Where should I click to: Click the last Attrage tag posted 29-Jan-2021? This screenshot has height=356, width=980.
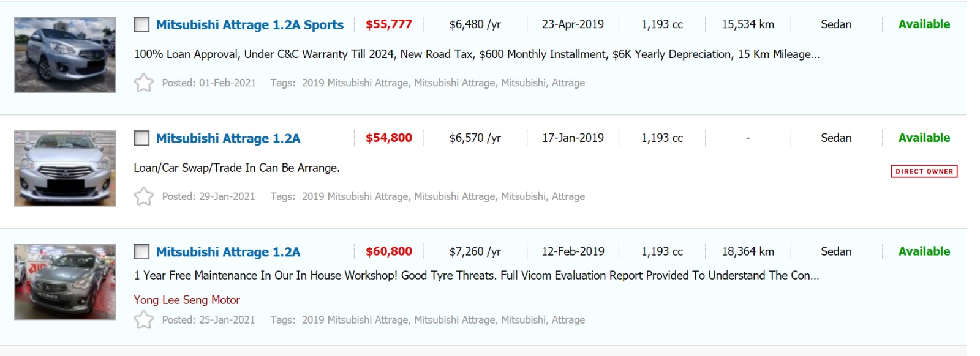pyautogui.click(x=568, y=196)
